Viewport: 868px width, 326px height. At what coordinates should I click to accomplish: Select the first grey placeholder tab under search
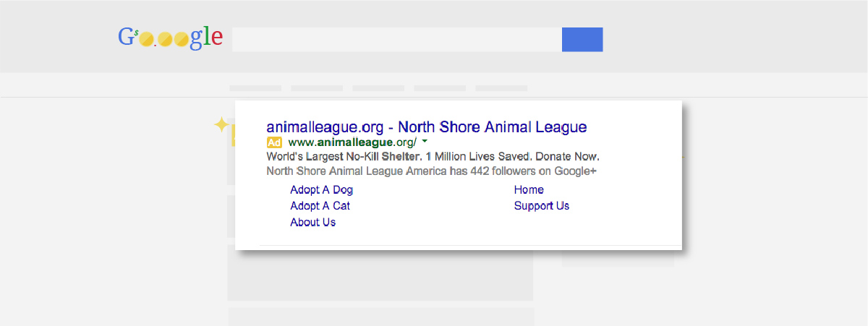coord(255,88)
